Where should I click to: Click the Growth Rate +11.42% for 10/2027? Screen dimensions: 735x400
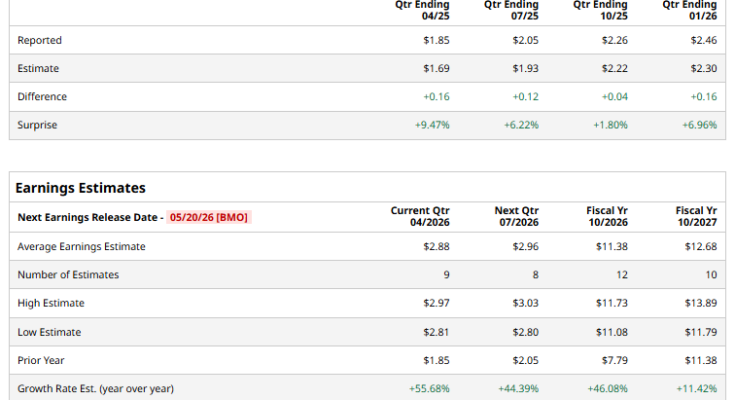697,389
